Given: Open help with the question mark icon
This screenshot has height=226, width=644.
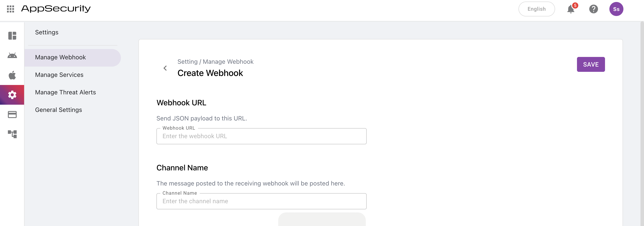Looking at the screenshot, I should click(x=593, y=9).
